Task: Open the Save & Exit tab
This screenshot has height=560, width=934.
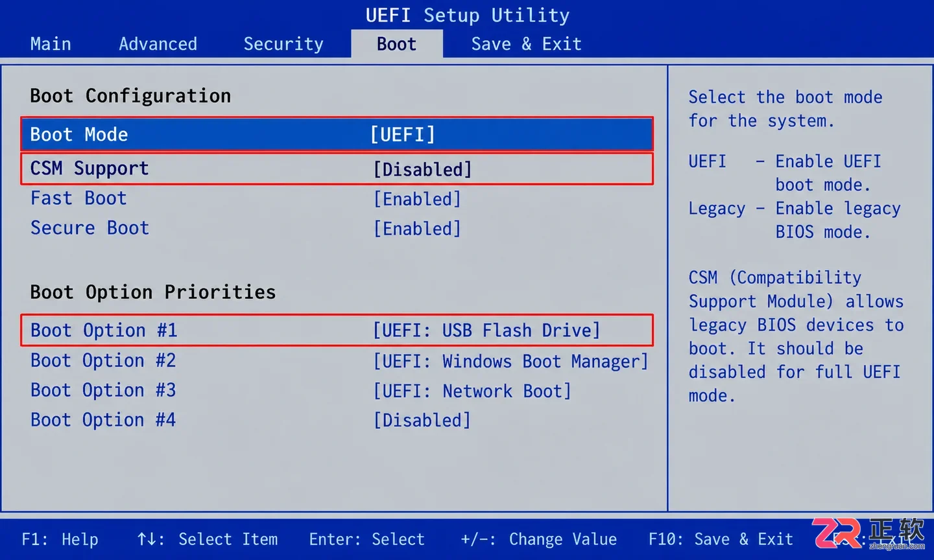Action: coord(526,44)
